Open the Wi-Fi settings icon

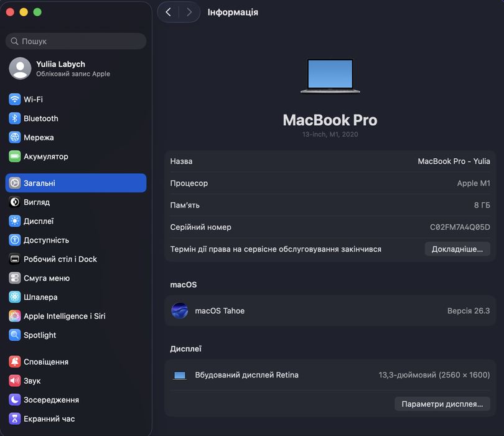pos(14,100)
